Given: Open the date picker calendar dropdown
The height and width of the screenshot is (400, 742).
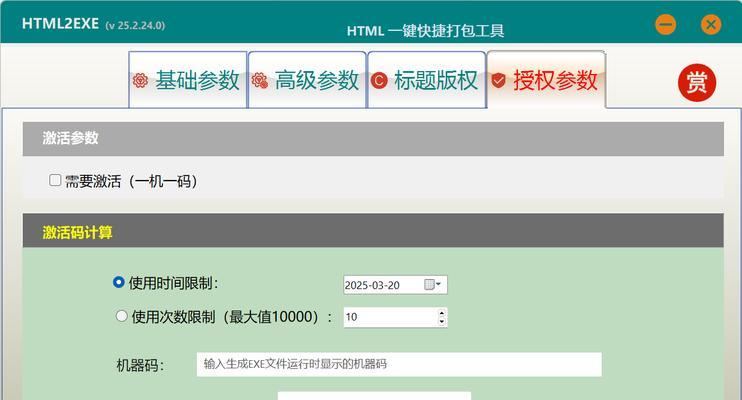Looking at the screenshot, I should coord(432,284).
